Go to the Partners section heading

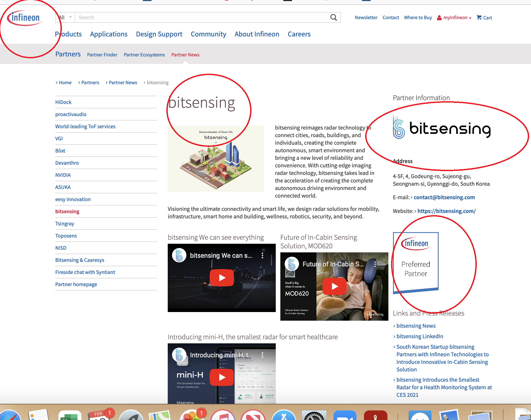click(x=68, y=54)
